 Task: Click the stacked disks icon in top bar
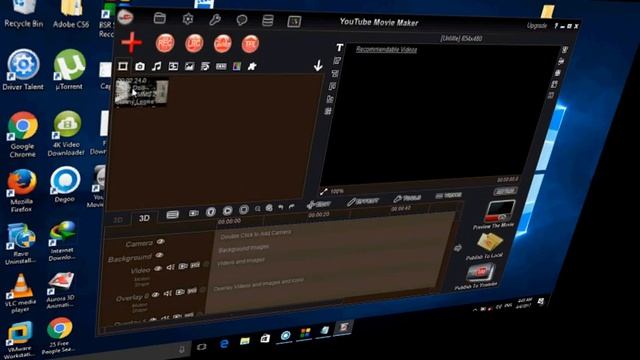(x=268, y=20)
